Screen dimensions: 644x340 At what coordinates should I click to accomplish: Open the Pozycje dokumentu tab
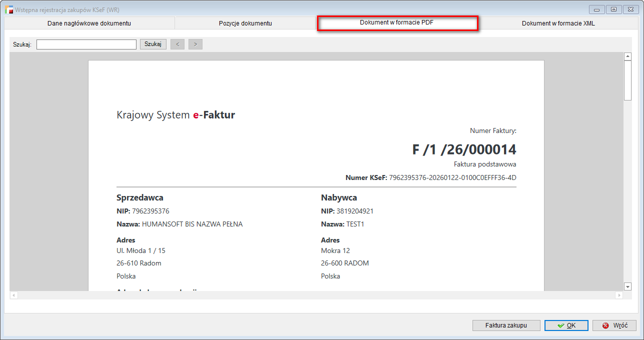click(245, 23)
